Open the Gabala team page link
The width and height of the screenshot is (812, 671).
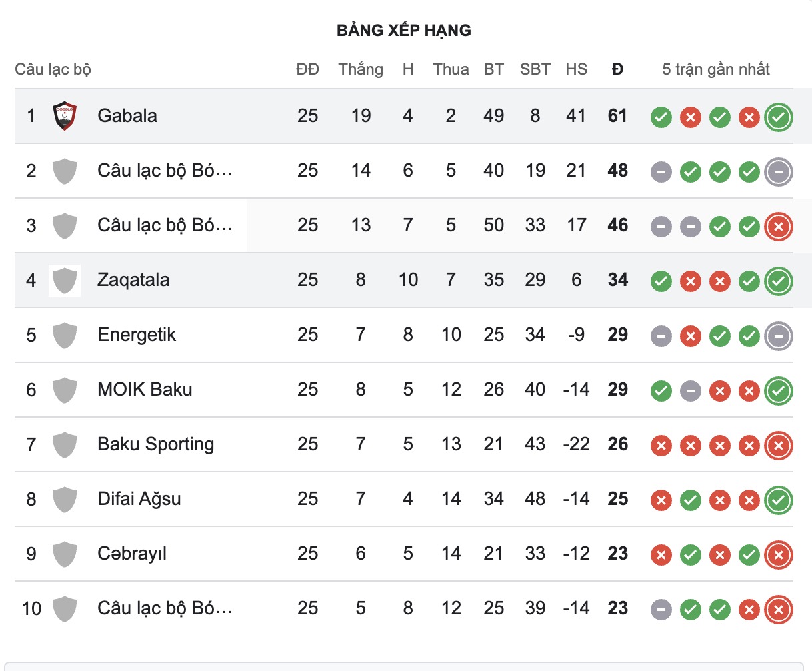126,115
